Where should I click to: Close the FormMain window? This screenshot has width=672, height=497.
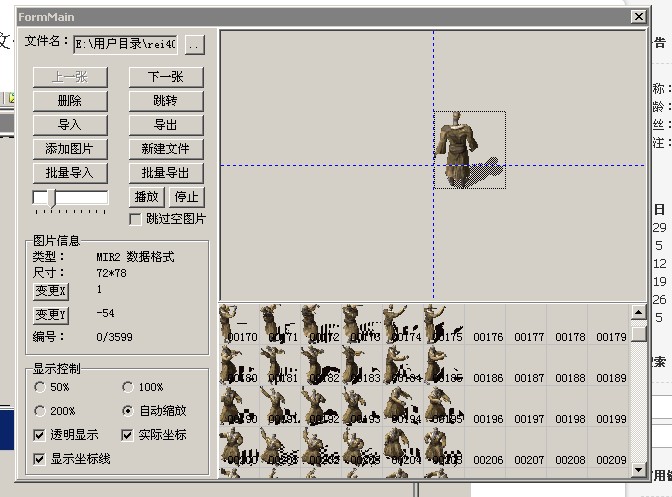[x=639, y=17]
